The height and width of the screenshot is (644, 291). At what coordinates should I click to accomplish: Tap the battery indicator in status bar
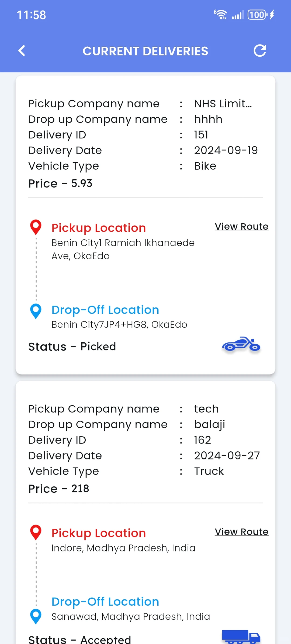[x=258, y=15]
